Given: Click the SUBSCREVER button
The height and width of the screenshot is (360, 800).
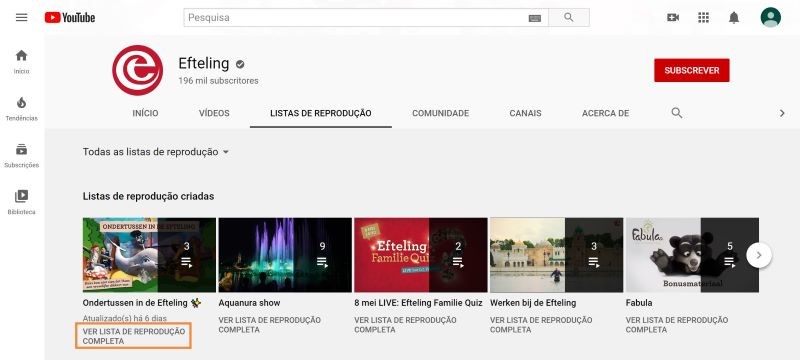Looking at the screenshot, I should (x=692, y=70).
